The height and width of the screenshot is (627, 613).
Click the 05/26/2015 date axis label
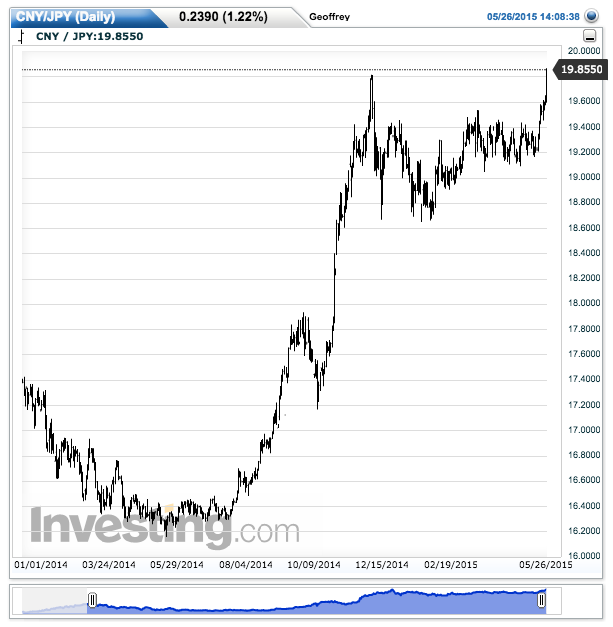(x=545, y=565)
